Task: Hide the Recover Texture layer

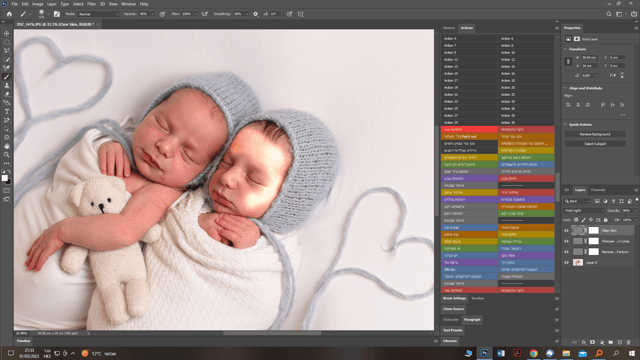Action: pos(567,252)
